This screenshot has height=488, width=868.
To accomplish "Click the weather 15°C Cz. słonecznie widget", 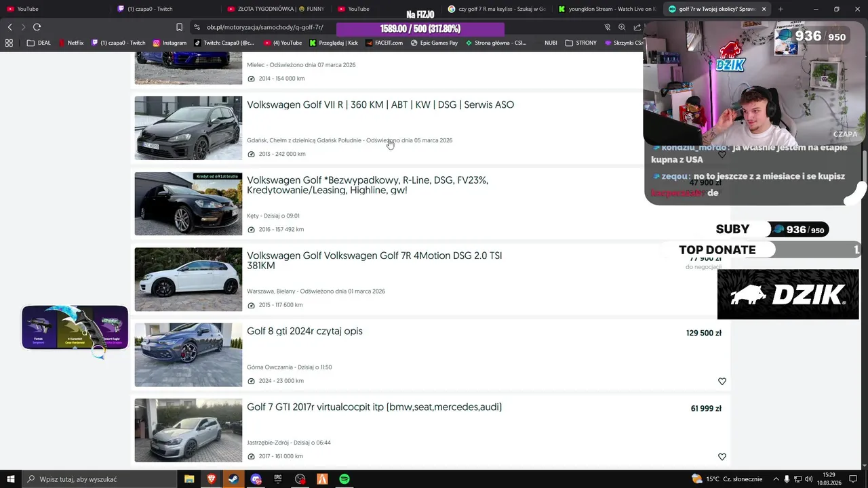I will tap(726, 479).
